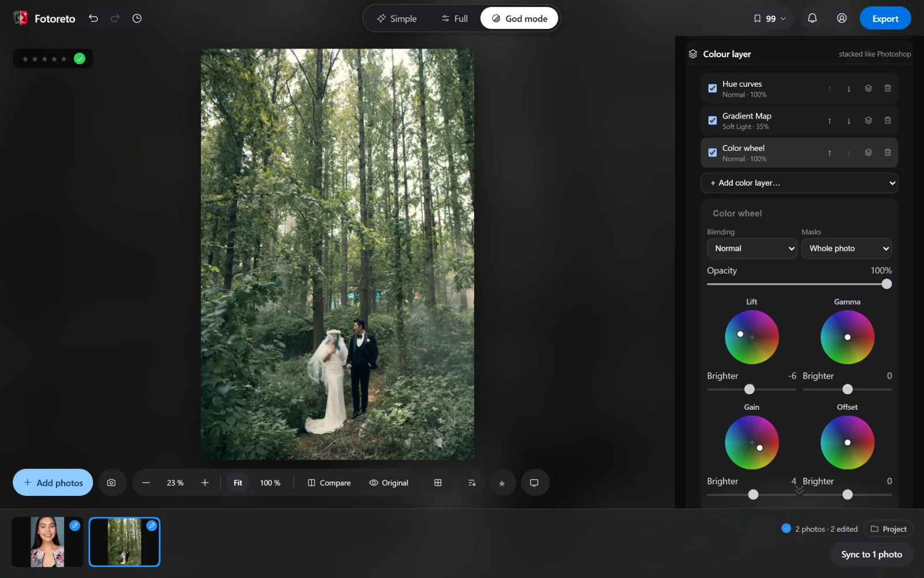The width and height of the screenshot is (924, 578).
Task: Click the redo arrow icon
Action: tap(115, 18)
